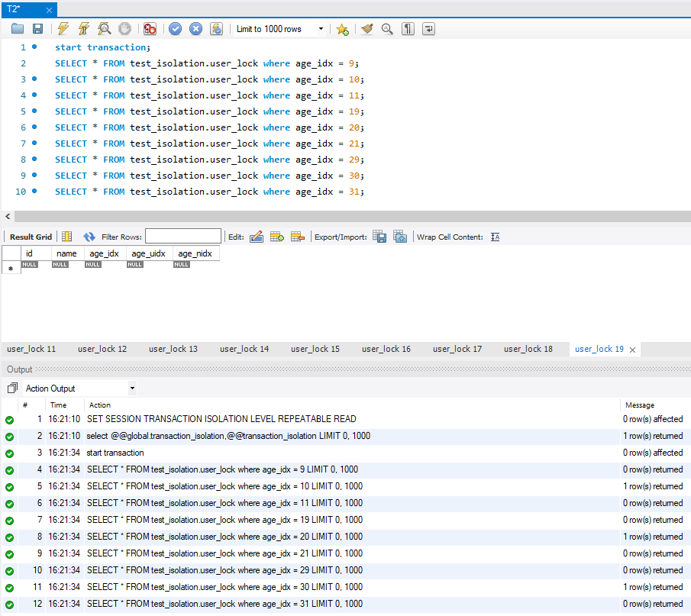Close the T2 query tab

coord(49,10)
